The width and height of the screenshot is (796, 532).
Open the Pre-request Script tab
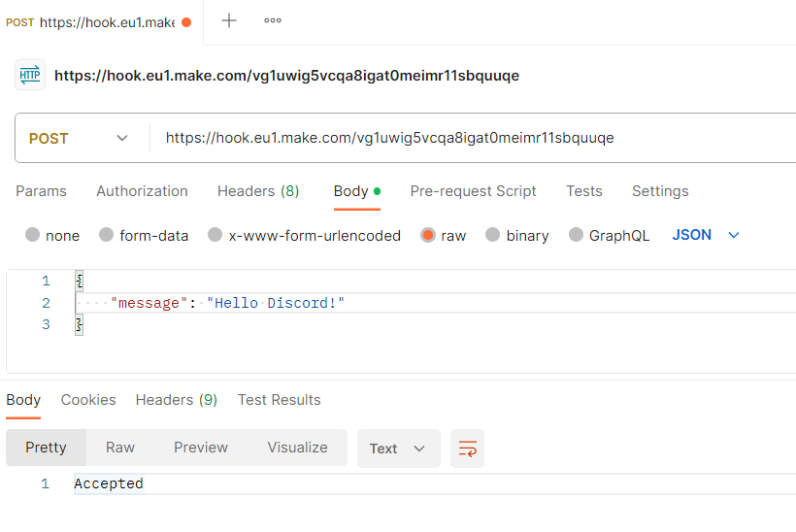[473, 191]
